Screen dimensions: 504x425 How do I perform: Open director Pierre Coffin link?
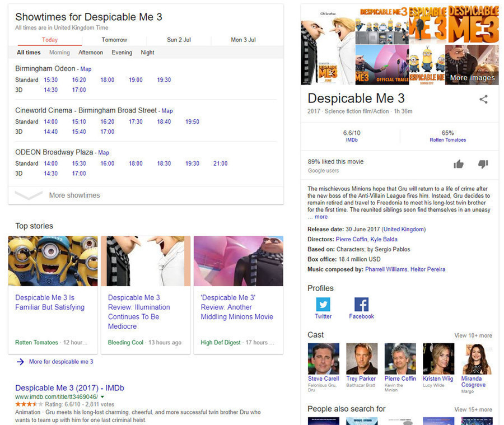coord(351,239)
